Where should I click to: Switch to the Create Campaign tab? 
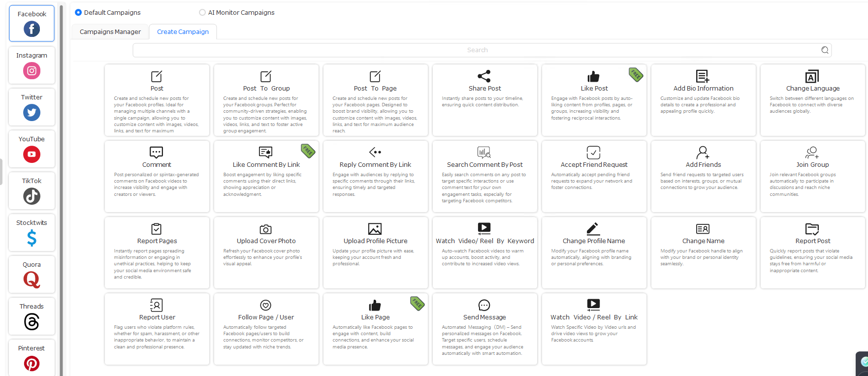[x=183, y=31]
